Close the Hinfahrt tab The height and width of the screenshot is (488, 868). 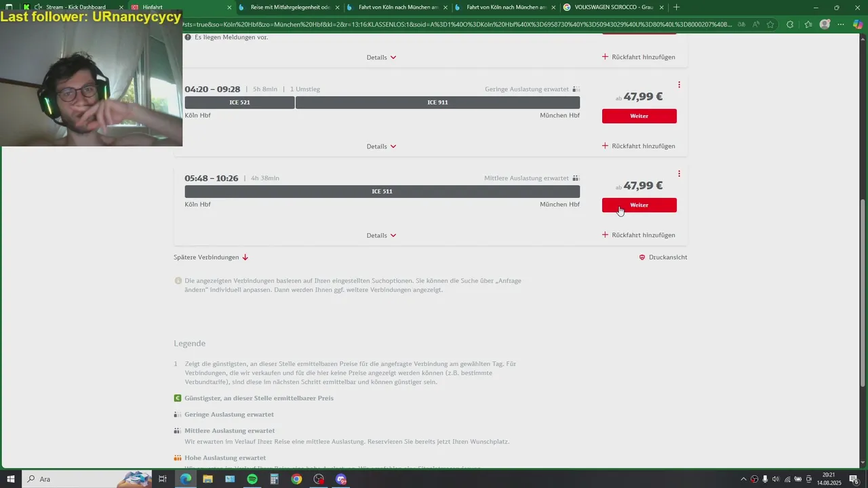(x=229, y=7)
